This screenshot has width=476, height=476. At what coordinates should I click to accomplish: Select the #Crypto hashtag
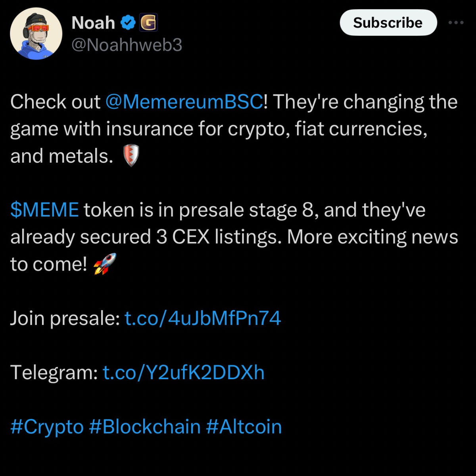(x=47, y=427)
